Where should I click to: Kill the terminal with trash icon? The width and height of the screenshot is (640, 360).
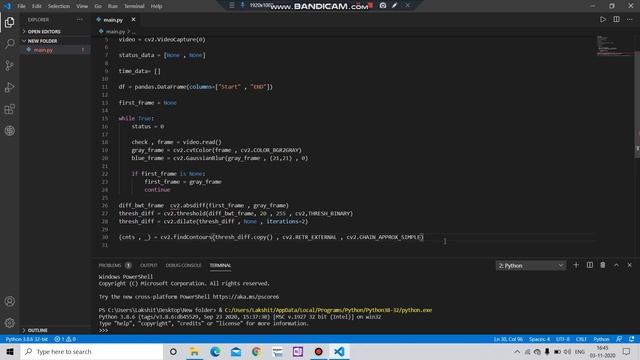603,265
